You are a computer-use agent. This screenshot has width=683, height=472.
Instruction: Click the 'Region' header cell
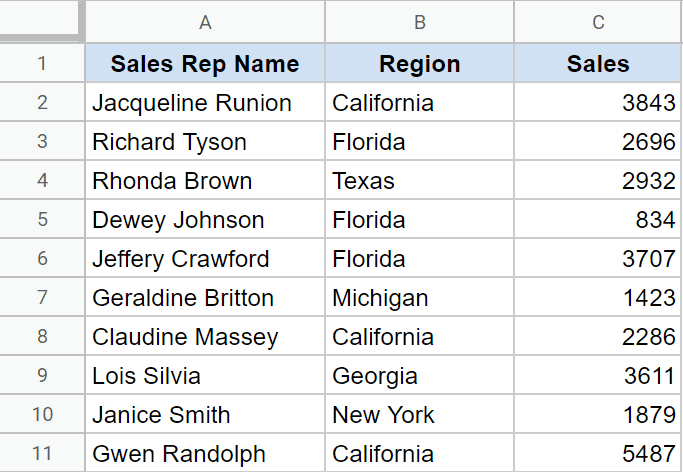[x=420, y=64]
